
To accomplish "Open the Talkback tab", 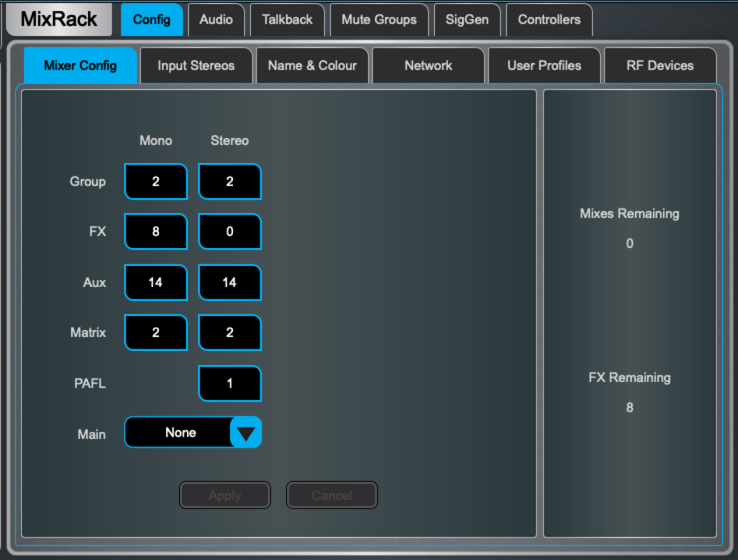I will (x=287, y=19).
